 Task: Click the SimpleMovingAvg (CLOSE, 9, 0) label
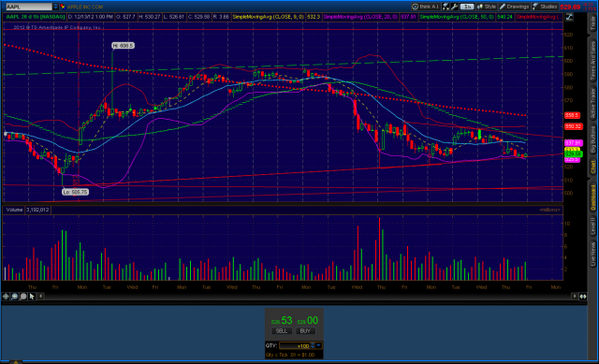pyautogui.click(x=269, y=17)
